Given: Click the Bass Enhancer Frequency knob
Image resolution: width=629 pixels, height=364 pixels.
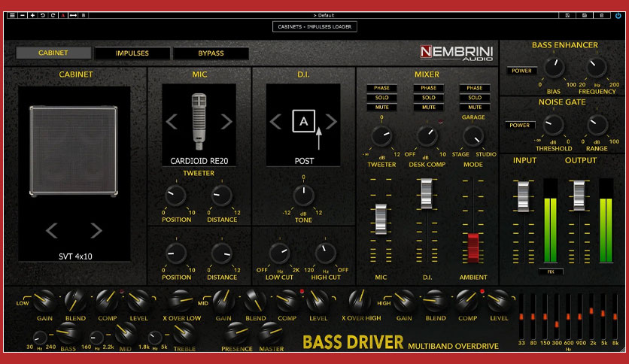Looking at the screenshot, I should (x=596, y=68).
